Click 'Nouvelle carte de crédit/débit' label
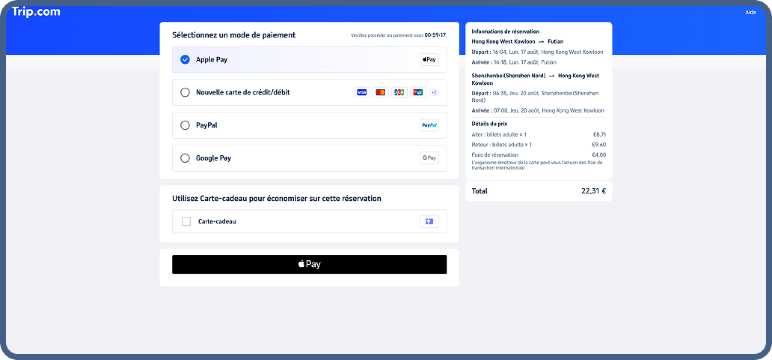Image resolution: width=772 pixels, height=360 pixels. tap(243, 93)
